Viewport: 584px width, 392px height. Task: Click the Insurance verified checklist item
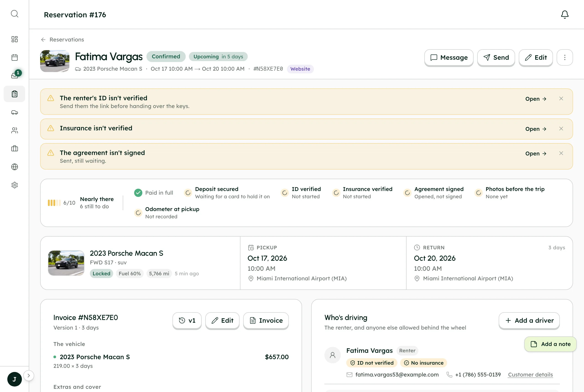pos(362,193)
